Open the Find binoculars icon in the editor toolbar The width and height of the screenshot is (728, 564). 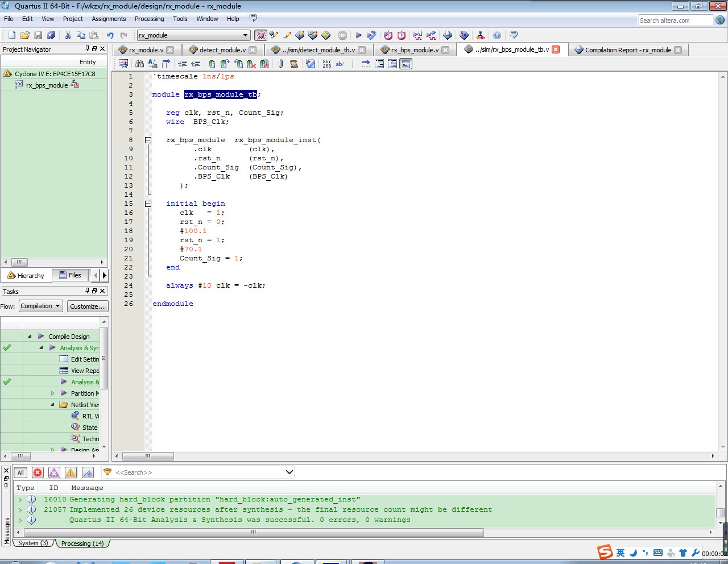138,64
